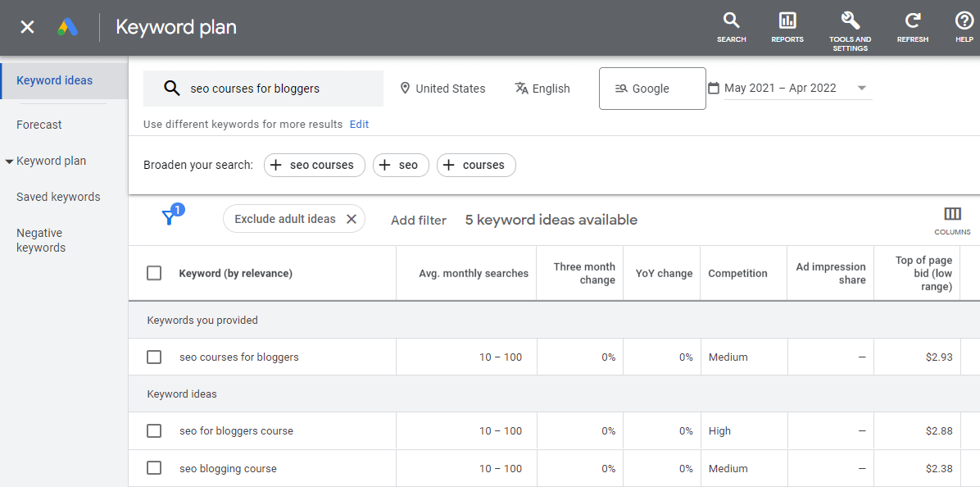Screen dimensions: 980x487
Task: Toggle the select-all keywords checkbox
Action: point(154,273)
